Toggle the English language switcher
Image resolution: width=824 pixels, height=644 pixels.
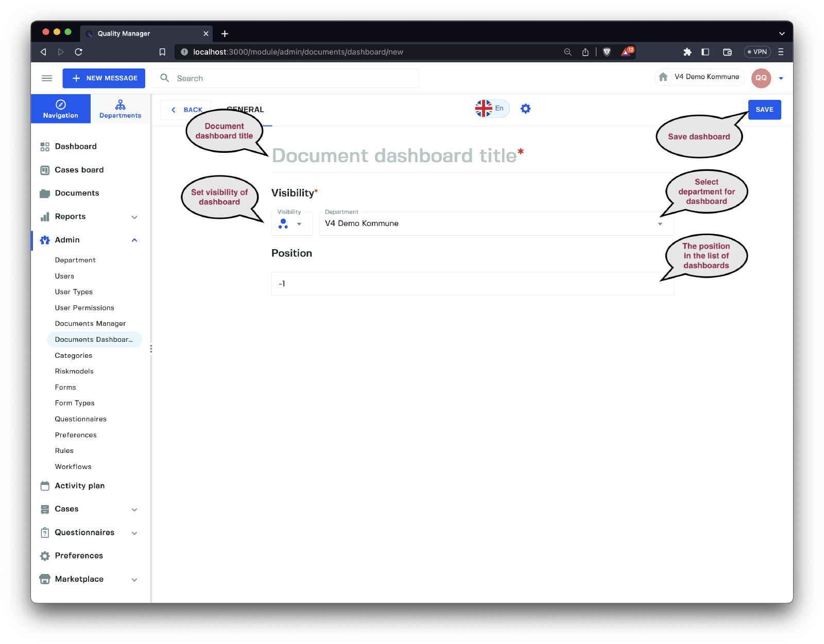pos(492,109)
